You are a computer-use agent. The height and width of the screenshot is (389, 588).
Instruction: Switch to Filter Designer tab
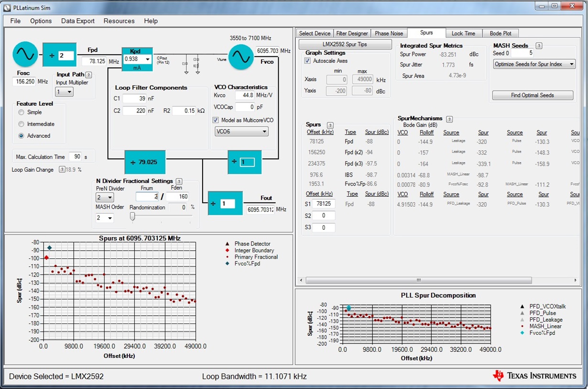tap(352, 33)
